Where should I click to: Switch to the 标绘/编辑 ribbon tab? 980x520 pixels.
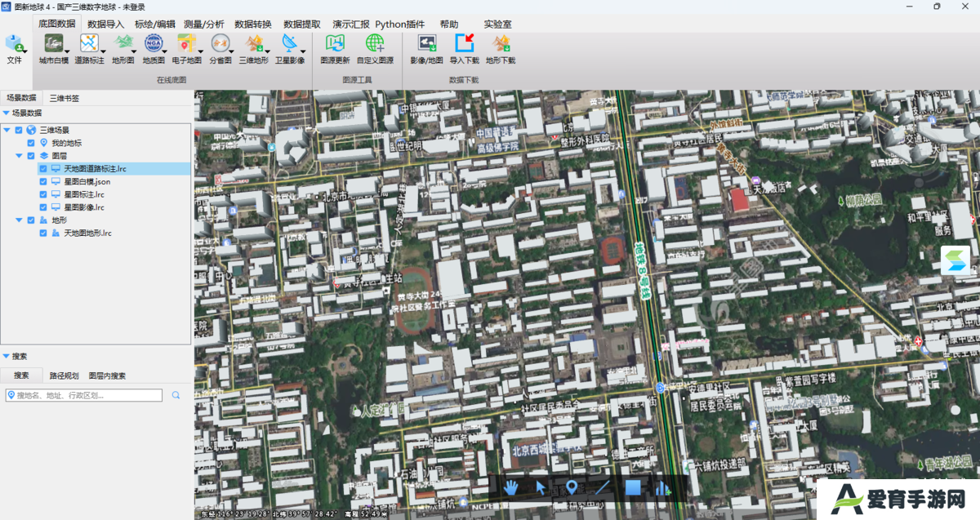[154, 24]
